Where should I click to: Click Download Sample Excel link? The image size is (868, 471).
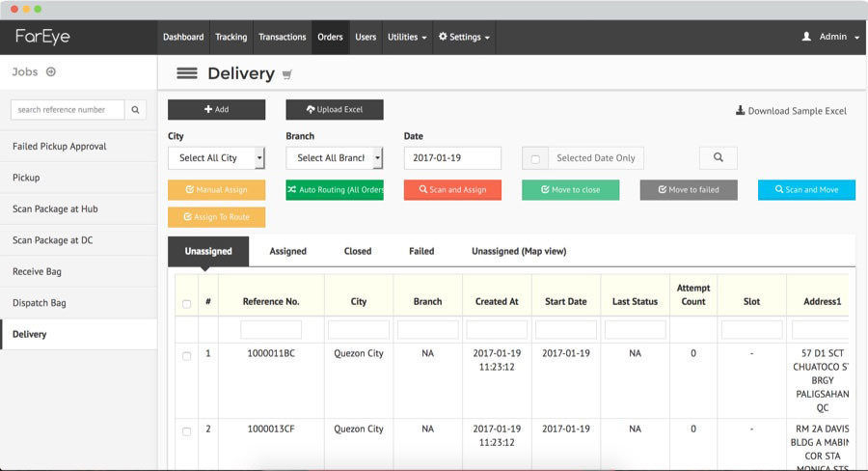(791, 111)
